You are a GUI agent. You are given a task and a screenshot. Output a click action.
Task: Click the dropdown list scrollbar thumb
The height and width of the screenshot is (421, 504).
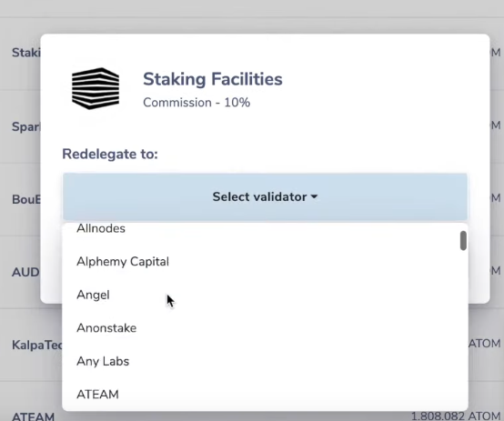pyautogui.click(x=463, y=240)
